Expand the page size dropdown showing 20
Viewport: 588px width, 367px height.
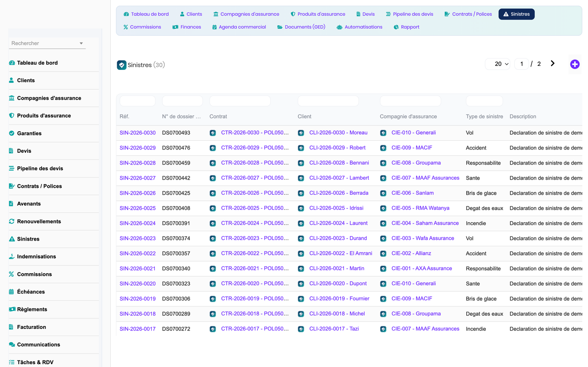(498, 64)
